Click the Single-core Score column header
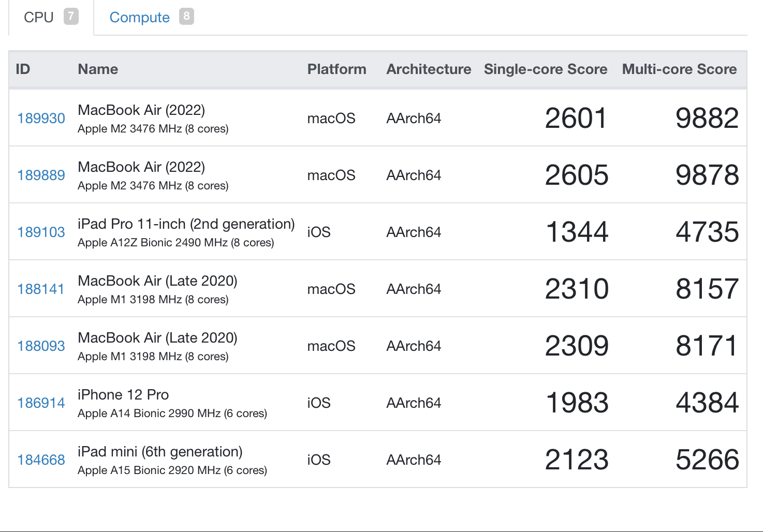 click(x=546, y=69)
